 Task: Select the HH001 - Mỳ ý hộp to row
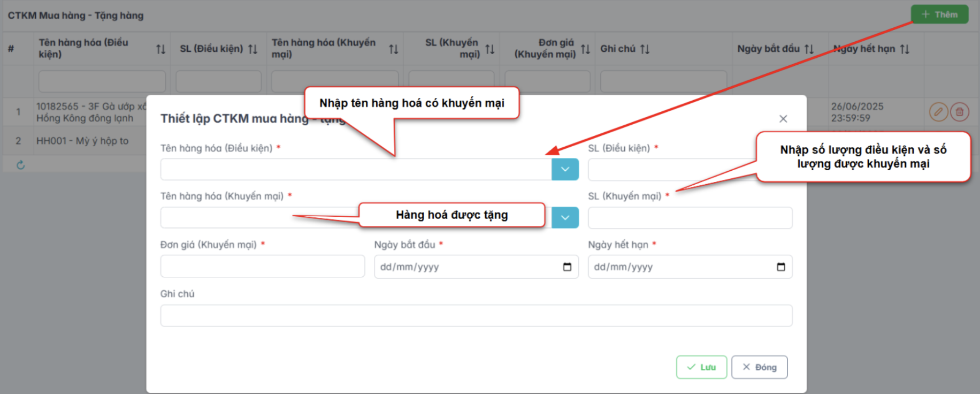coord(82,141)
